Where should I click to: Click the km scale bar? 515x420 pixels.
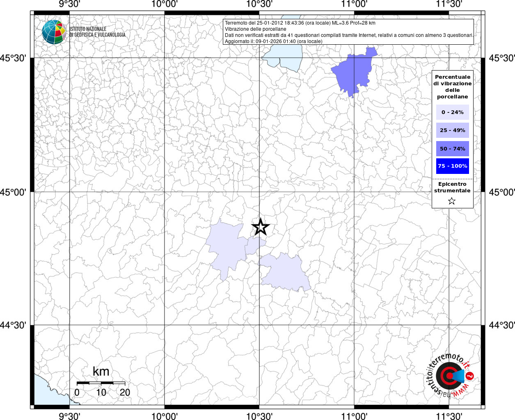click(101, 383)
